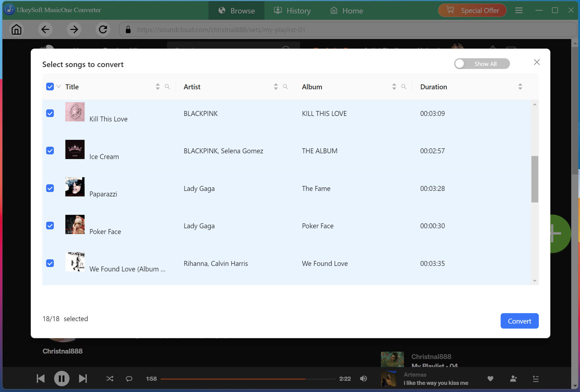Go back with the left arrow button
Viewport: 580px width, 392px height.
[45, 29]
